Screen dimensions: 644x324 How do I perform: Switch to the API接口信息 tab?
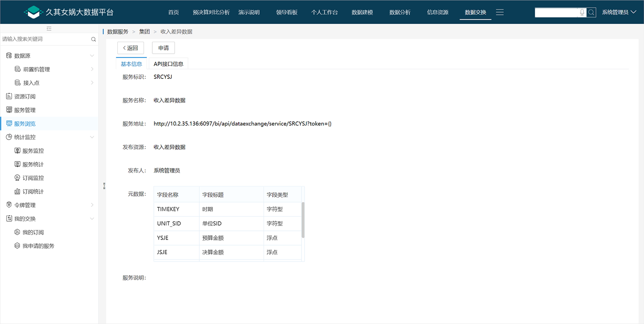168,64
